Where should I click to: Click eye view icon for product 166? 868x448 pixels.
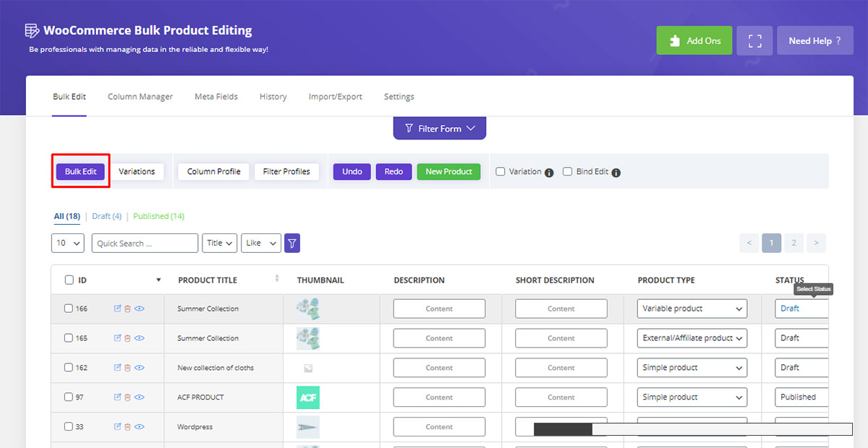click(139, 309)
